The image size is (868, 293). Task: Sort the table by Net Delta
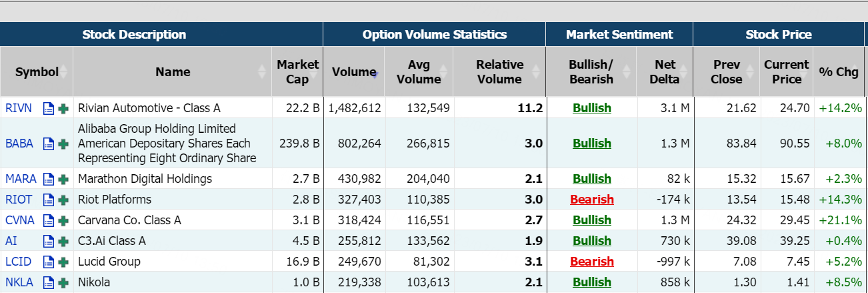(x=685, y=72)
